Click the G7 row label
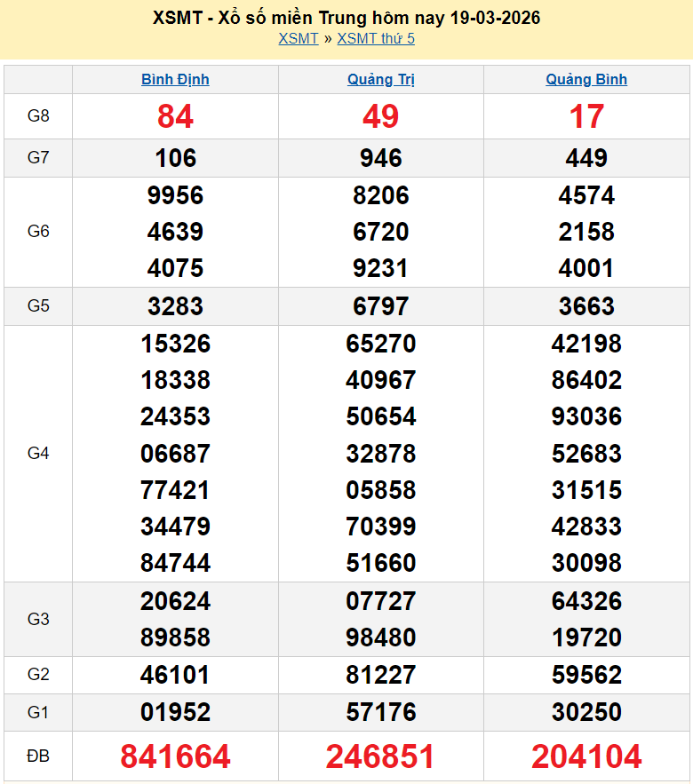Image resolution: width=693 pixels, height=784 pixels. pos(38,158)
